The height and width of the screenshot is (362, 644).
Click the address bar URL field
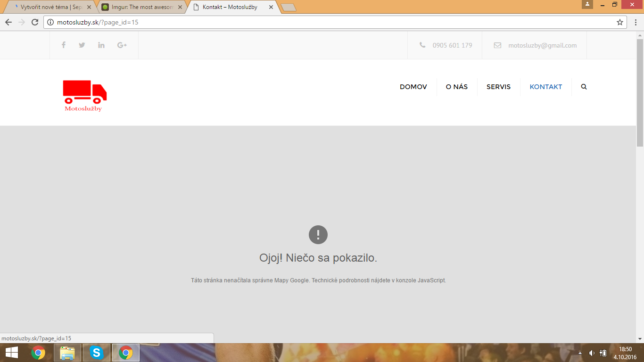330,22
